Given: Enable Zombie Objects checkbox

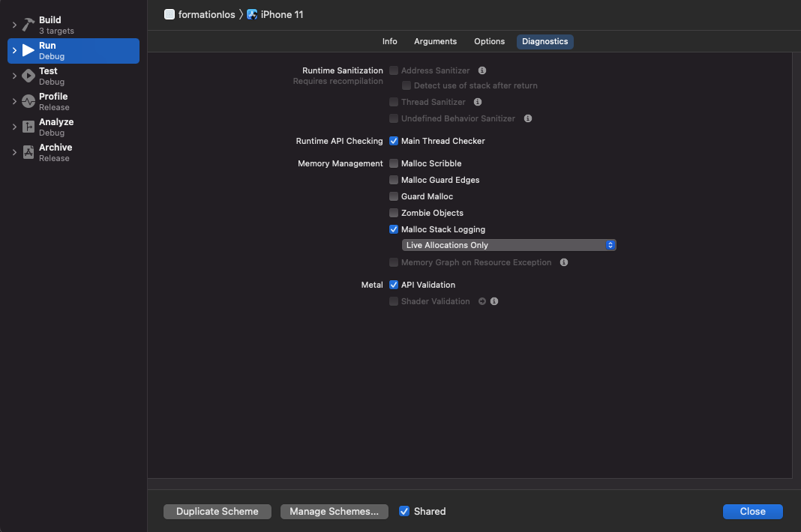Looking at the screenshot, I should point(394,213).
